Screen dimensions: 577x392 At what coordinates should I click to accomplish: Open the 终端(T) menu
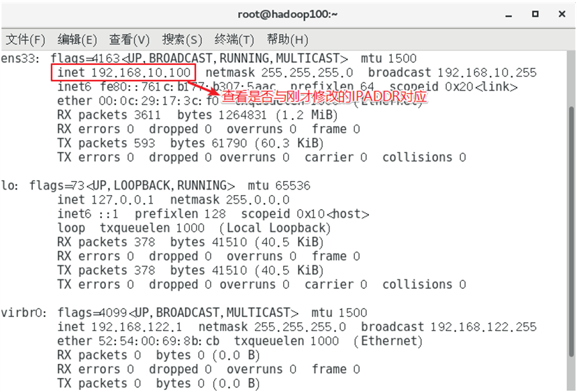pyautogui.click(x=234, y=40)
